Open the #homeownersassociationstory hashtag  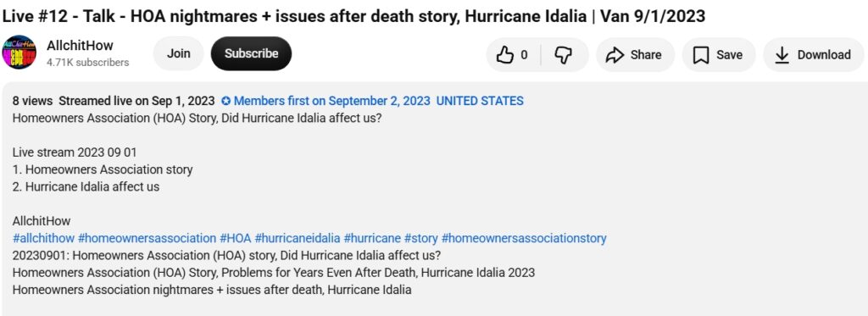[x=524, y=239]
